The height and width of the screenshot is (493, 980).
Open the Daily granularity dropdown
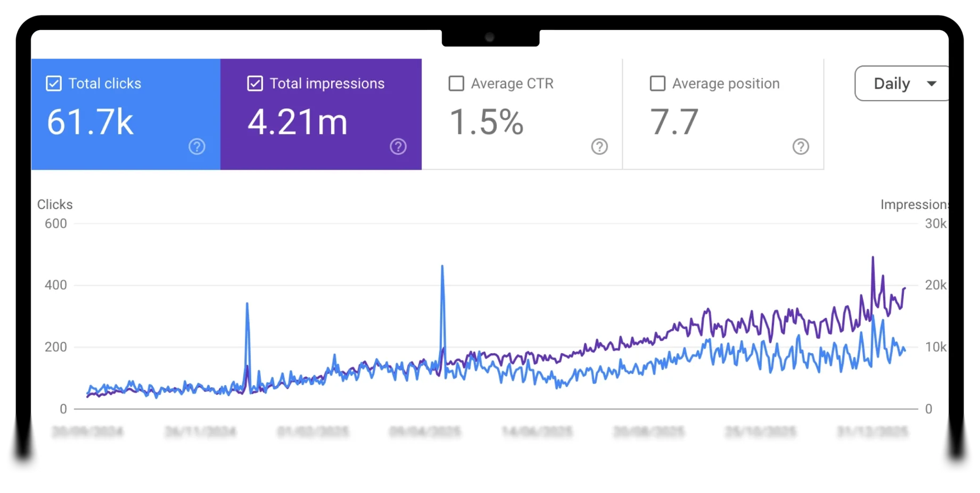tap(901, 83)
